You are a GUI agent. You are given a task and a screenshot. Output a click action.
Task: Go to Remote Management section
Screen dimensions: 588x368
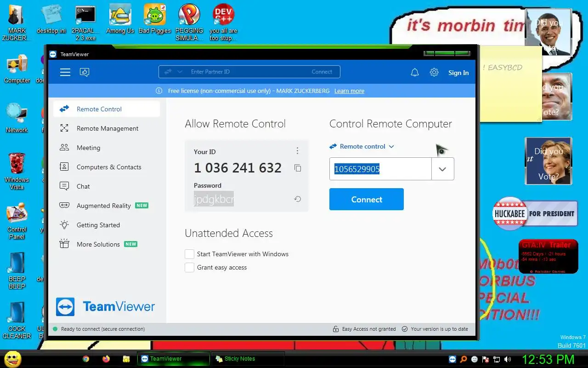pos(107,128)
